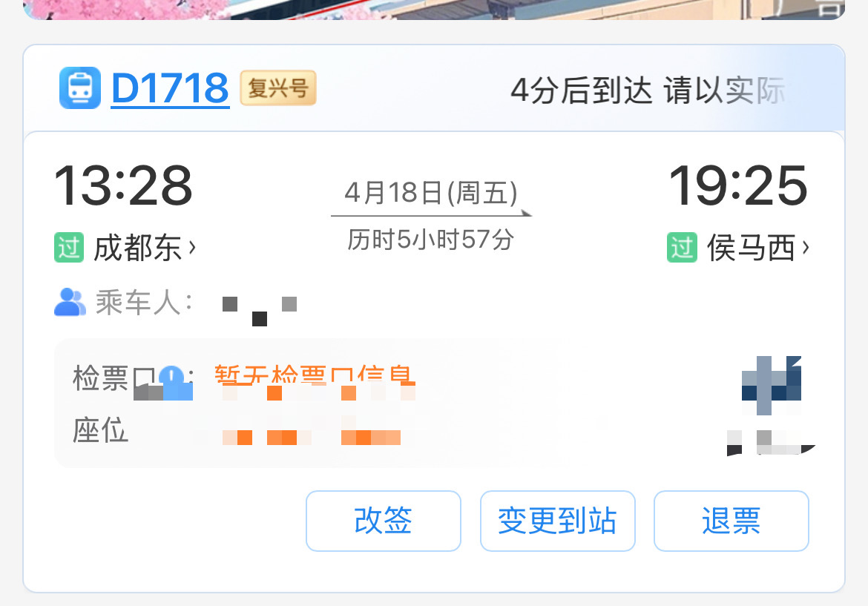
Task: Tap the info icon beside 检票口
Action: (x=175, y=382)
